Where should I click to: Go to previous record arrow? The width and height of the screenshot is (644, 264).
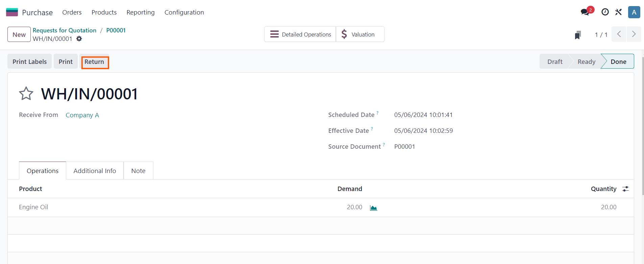(x=619, y=34)
